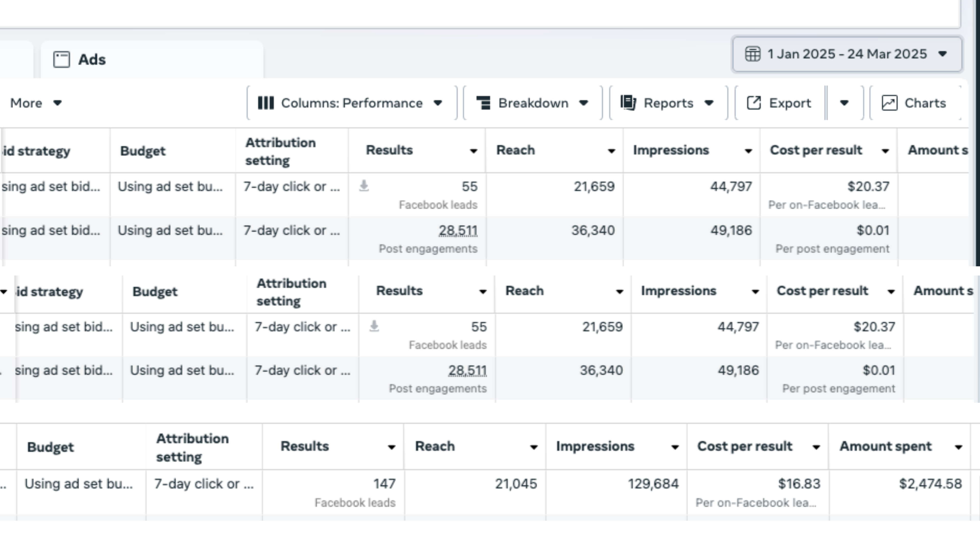Click the Charts line-graph icon
Screen dimensions: 980x551
pos(889,103)
